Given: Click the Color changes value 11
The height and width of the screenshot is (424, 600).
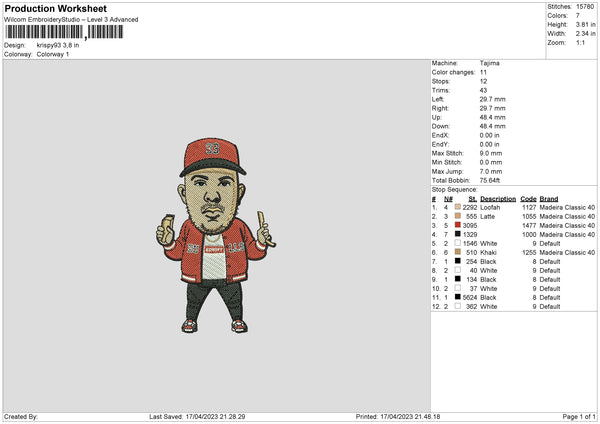Looking at the screenshot, I should 483,72.
